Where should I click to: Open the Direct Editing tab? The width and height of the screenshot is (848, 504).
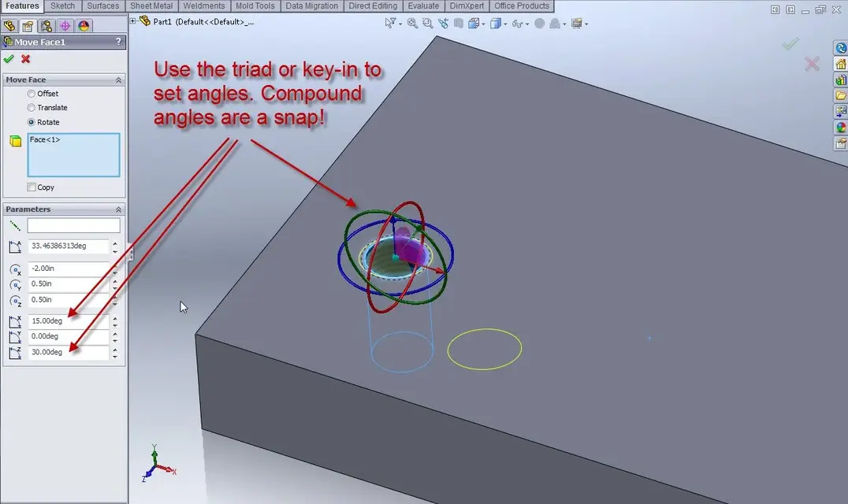(x=373, y=6)
